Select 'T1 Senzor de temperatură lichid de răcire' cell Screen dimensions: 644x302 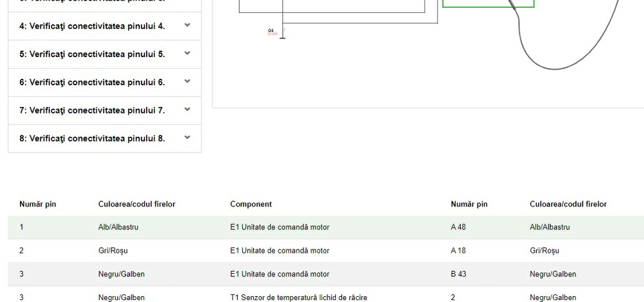pos(299,297)
